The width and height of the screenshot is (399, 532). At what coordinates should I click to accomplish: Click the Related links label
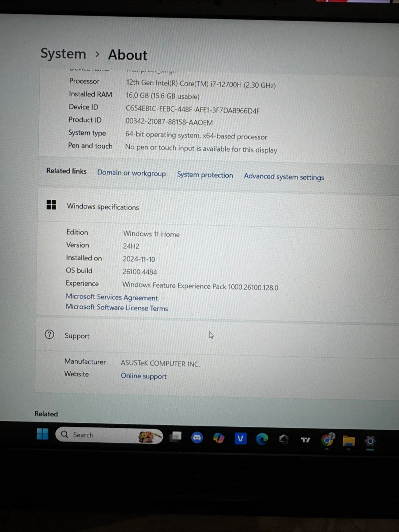pyautogui.click(x=66, y=171)
